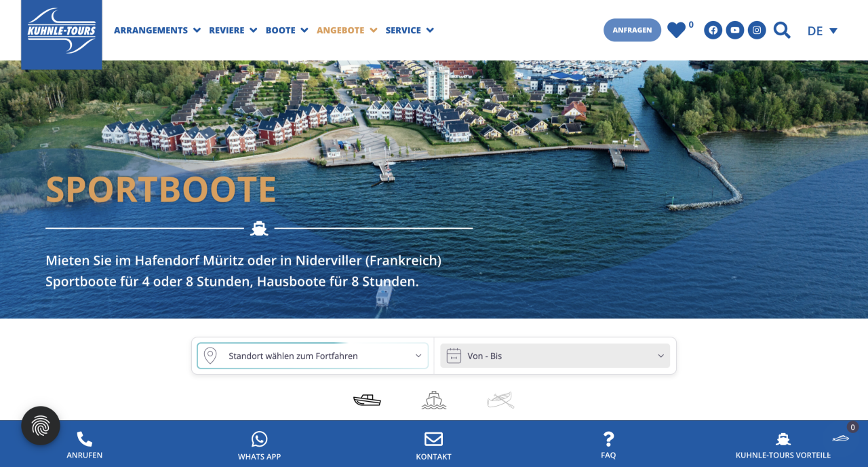Visit the Instagram profile icon
The image size is (868, 467).
(x=757, y=30)
